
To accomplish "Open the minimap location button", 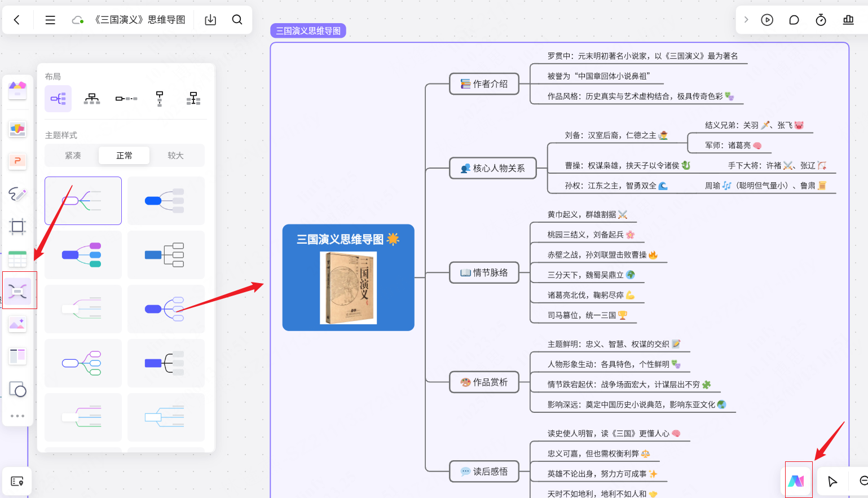I will pos(17,481).
